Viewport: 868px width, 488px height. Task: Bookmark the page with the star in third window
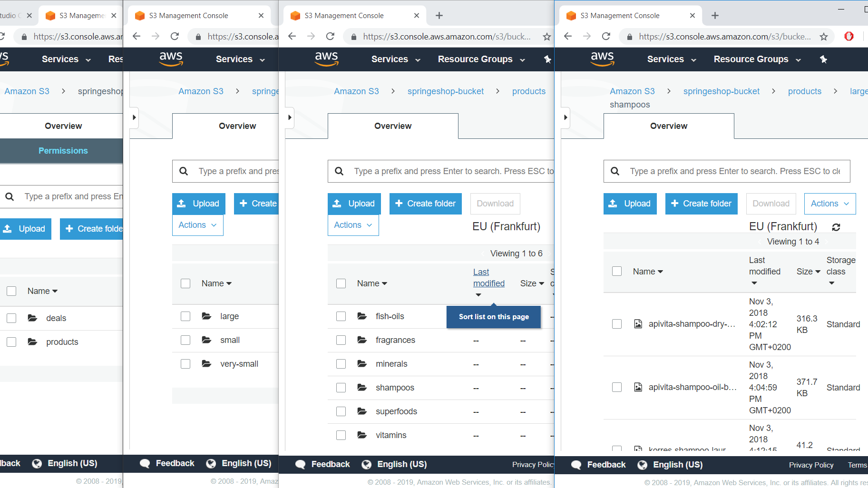547,37
